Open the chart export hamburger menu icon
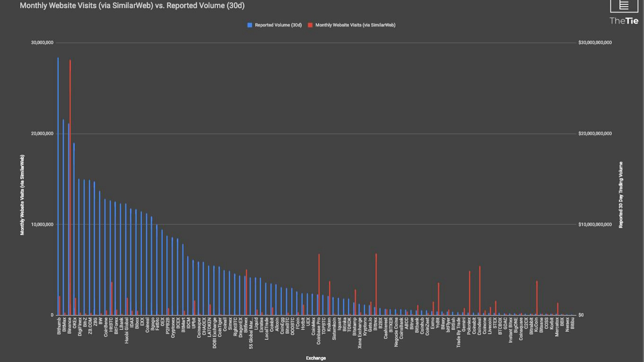Viewport: 644px width, 362px height. (x=624, y=6)
